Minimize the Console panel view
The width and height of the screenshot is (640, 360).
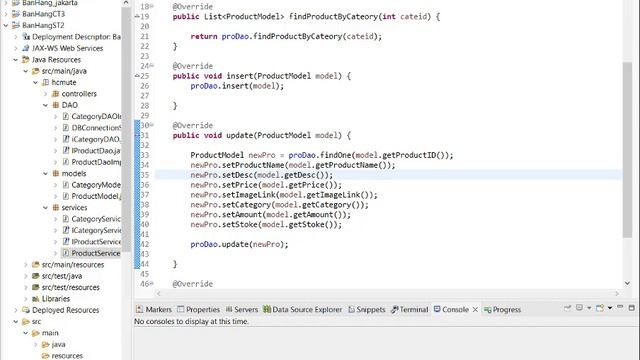[620, 307]
